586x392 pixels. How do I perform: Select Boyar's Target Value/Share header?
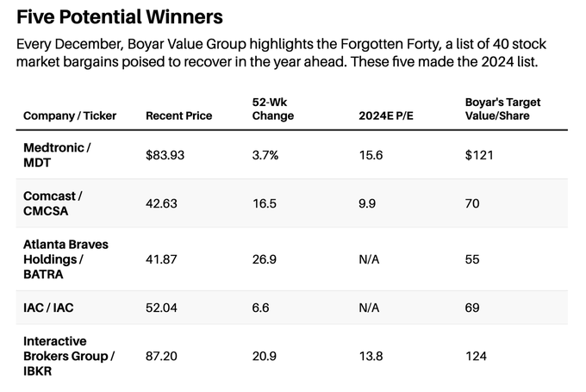(502, 109)
